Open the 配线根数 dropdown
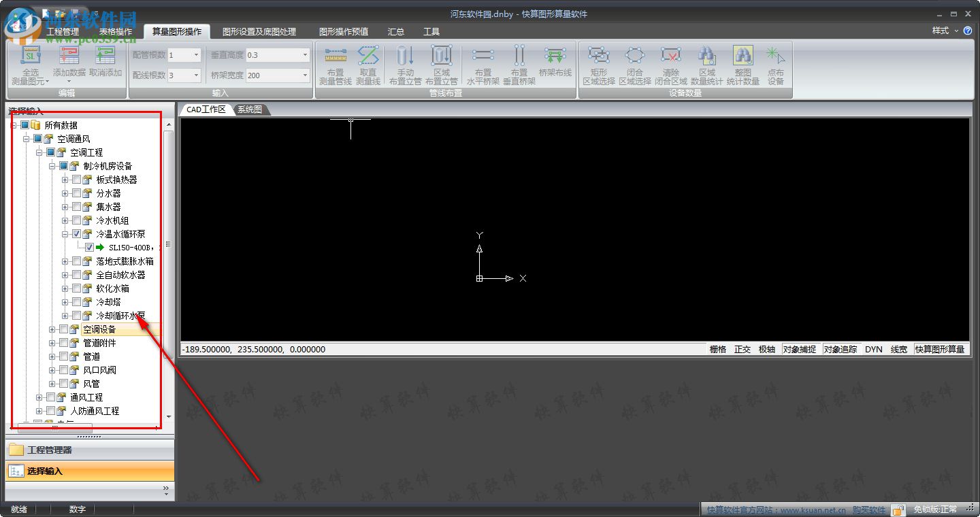The height and width of the screenshot is (517, 980). pos(196,76)
